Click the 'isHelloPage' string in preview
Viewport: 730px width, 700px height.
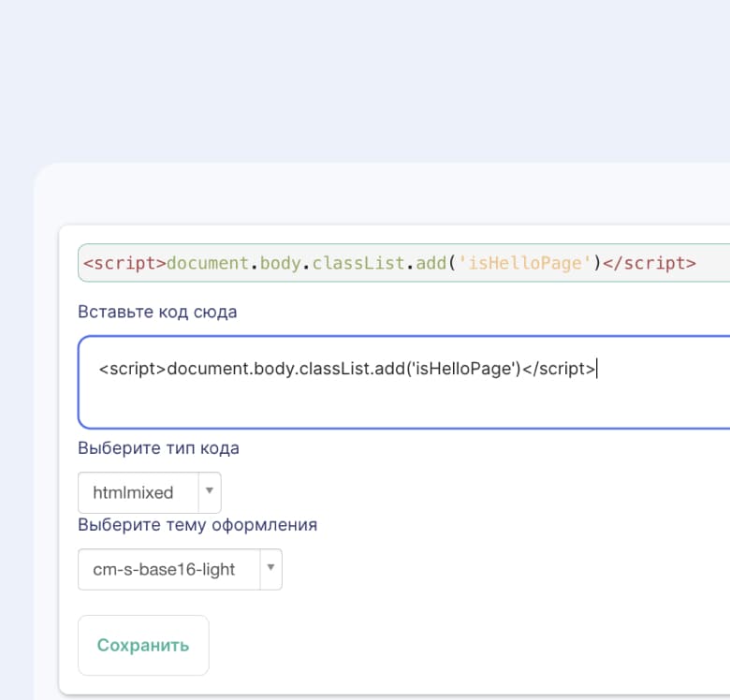pos(525,263)
